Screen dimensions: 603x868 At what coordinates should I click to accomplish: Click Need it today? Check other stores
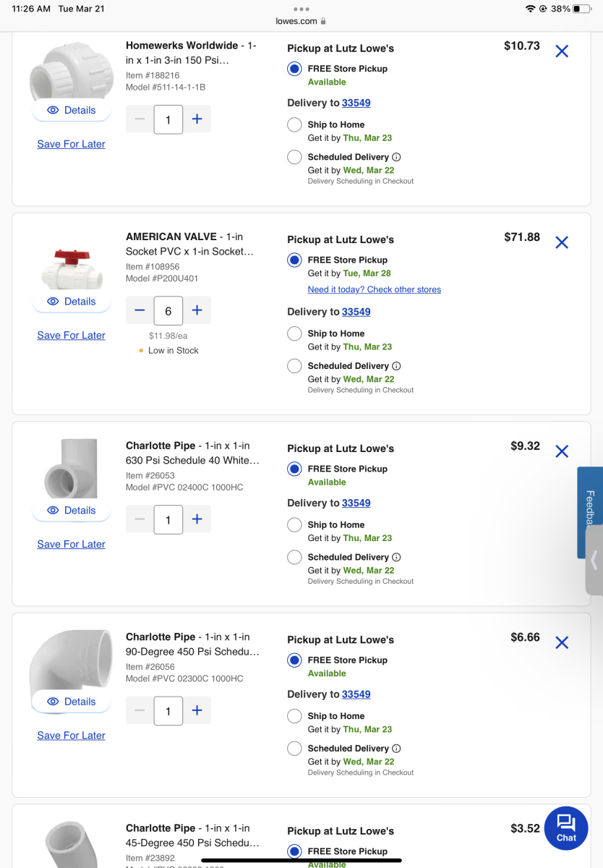(x=374, y=289)
